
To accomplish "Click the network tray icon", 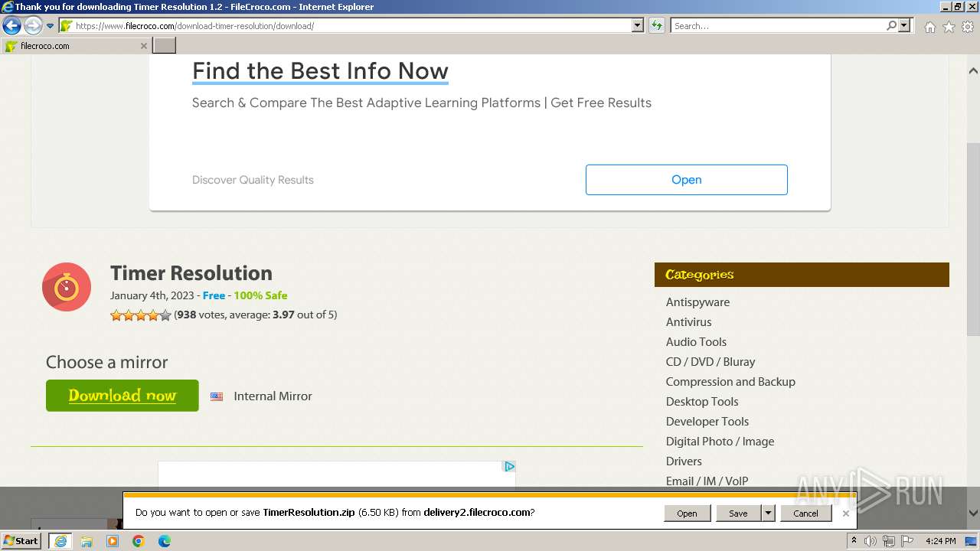I will tap(889, 541).
